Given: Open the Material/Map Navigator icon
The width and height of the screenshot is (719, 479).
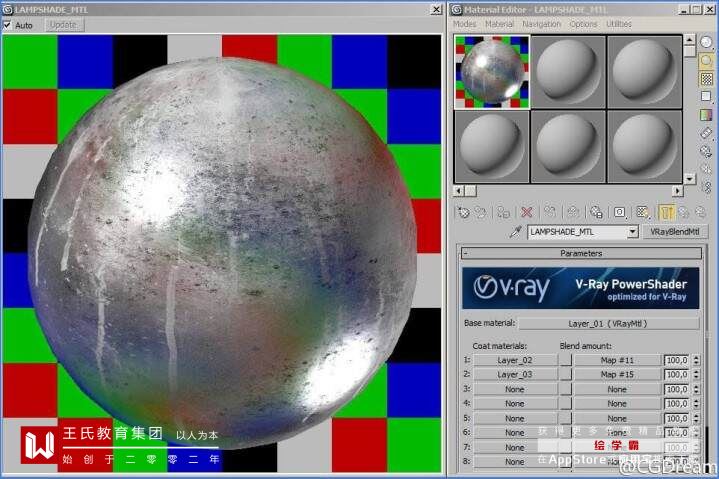Looking at the screenshot, I should tap(707, 187).
